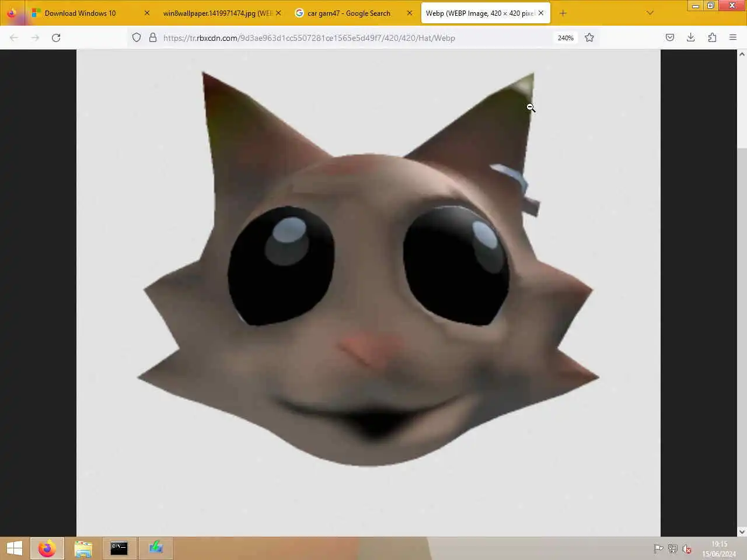The height and width of the screenshot is (560, 747).
Task: Open the Command Prompt taskbar window
Action: pos(119,548)
